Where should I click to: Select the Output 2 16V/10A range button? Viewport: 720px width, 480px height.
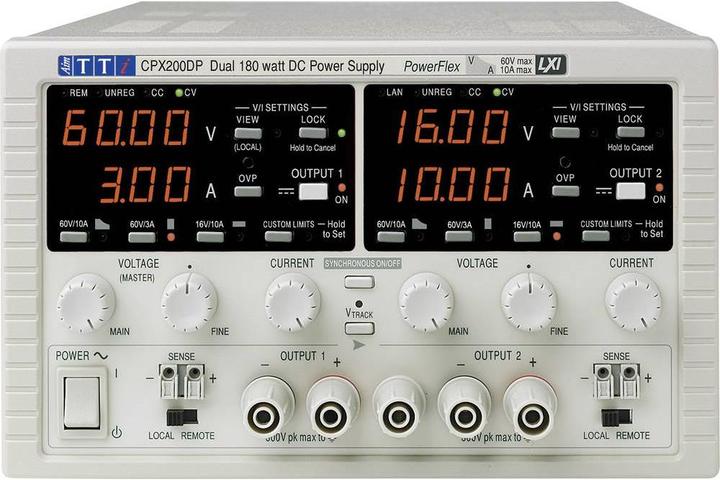click(527, 237)
